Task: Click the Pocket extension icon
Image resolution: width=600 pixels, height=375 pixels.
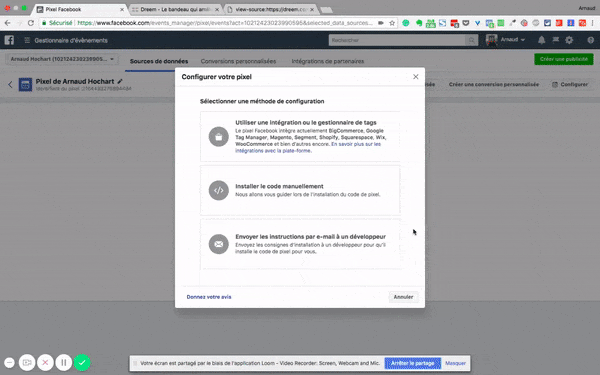Action: (x=466, y=23)
